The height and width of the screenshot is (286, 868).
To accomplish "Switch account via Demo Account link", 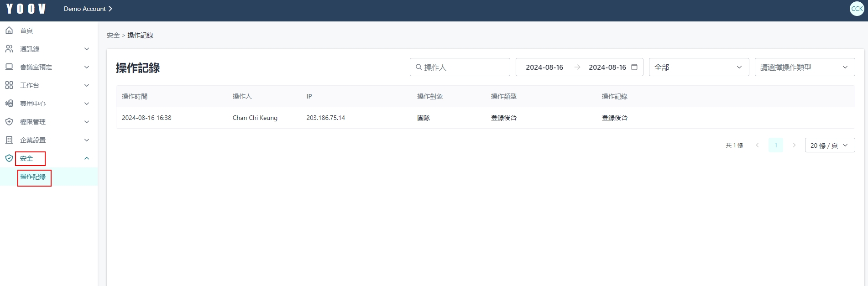I will click(x=88, y=9).
